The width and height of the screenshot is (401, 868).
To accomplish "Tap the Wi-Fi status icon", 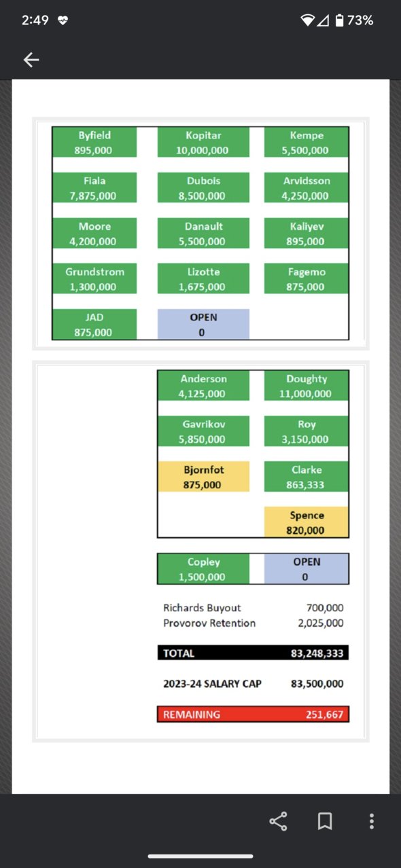I will tap(309, 20).
